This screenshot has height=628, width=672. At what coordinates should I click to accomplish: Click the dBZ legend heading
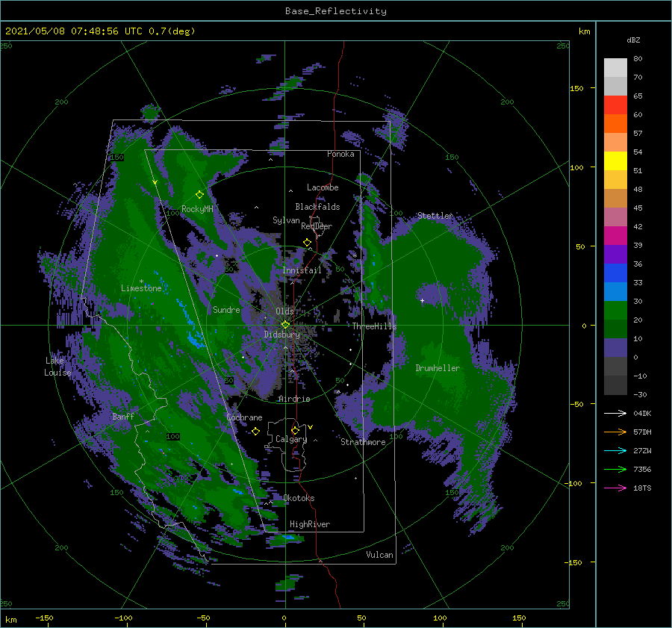pyautogui.click(x=633, y=40)
